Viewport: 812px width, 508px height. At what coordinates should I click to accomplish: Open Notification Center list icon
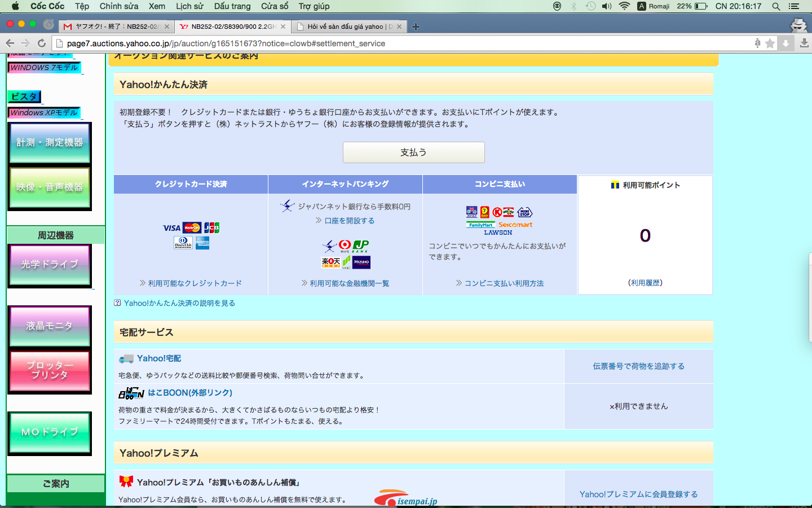(x=795, y=6)
